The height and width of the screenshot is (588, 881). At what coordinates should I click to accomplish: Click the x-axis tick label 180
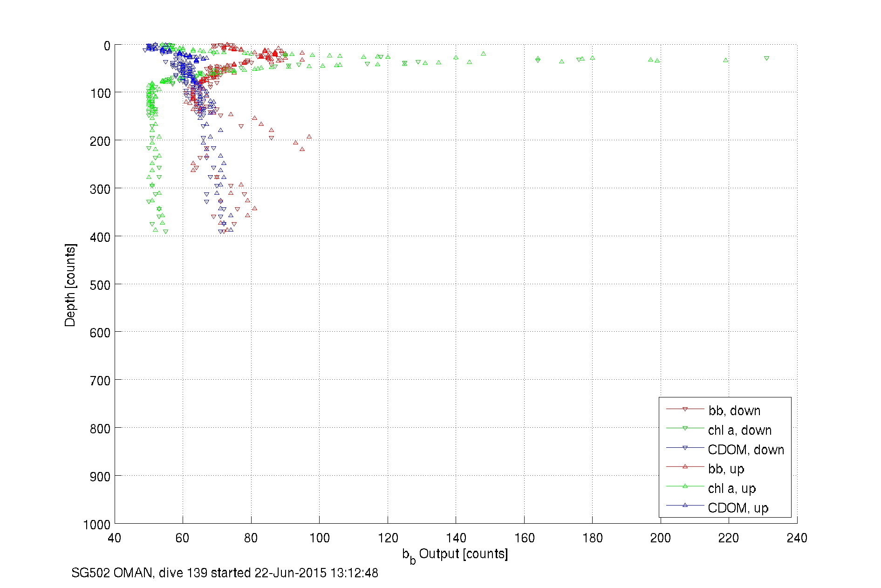click(x=592, y=538)
